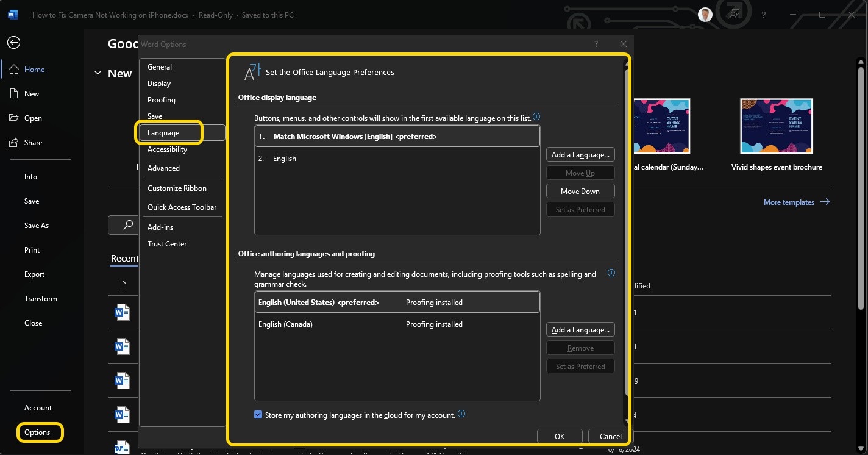Collapse the New section chevron
This screenshot has height=455, width=868.
tap(98, 73)
